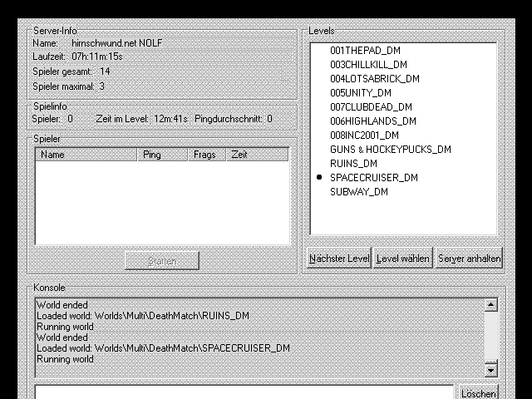Sort players by Zeit column header
Viewport: 532px width, 399px height.
(x=258, y=155)
